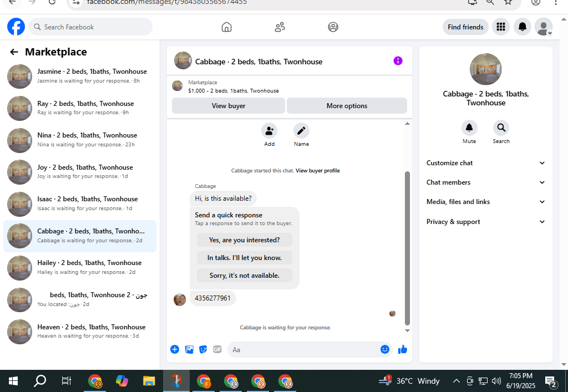Open the weather widget showing 36°C Windy

[x=409, y=381]
